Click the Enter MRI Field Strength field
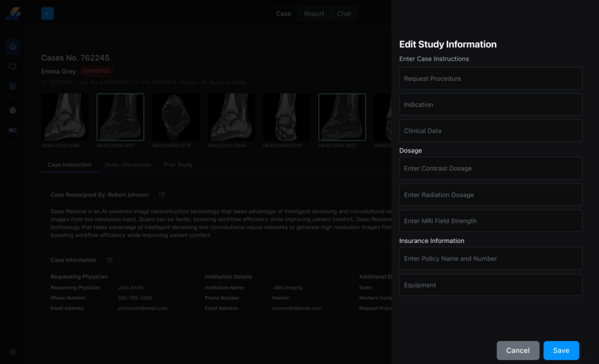 [x=490, y=221]
